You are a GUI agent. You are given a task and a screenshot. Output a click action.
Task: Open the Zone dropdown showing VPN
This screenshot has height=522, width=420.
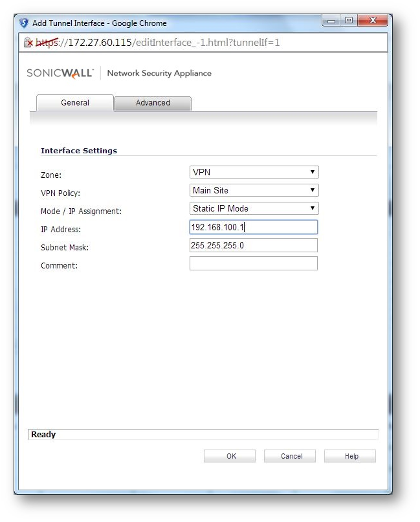pyautogui.click(x=254, y=172)
